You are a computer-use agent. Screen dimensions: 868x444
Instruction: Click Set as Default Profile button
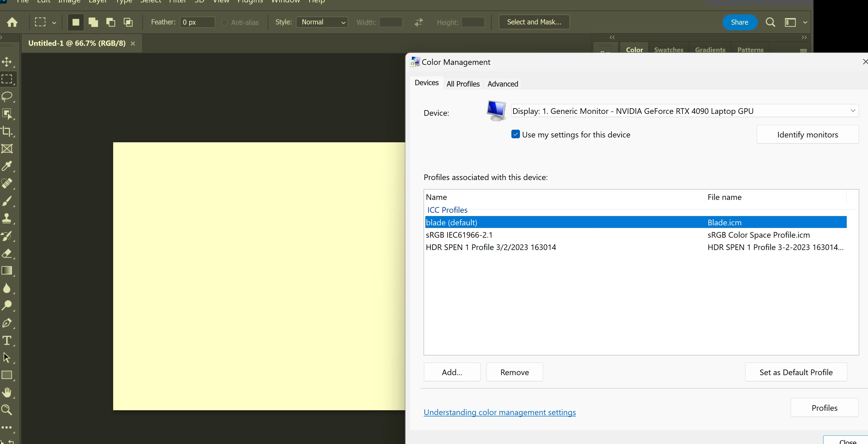pyautogui.click(x=796, y=372)
